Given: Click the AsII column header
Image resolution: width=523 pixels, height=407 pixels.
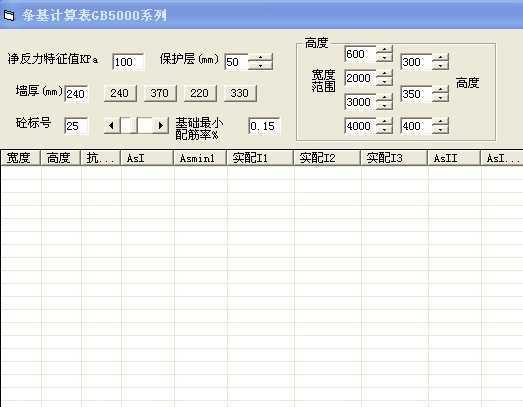Looking at the screenshot, I should (454, 158).
